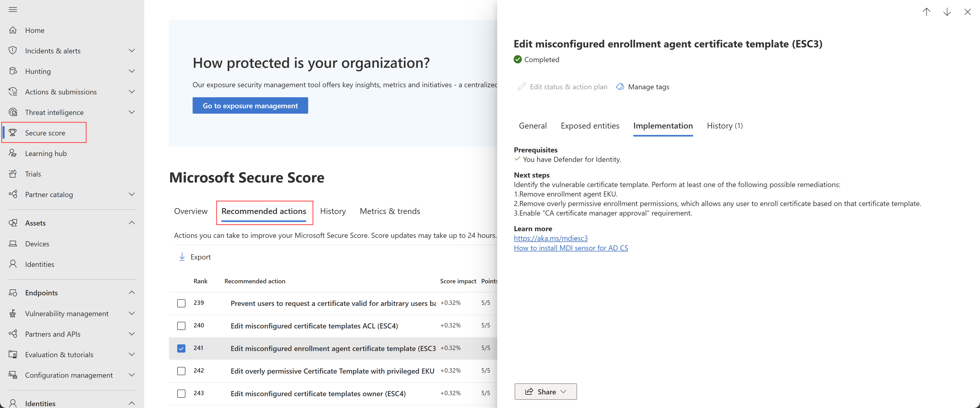Click the Evaluation & tutorials icon
The image size is (980, 408).
pyautogui.click(x=13, y=354)
